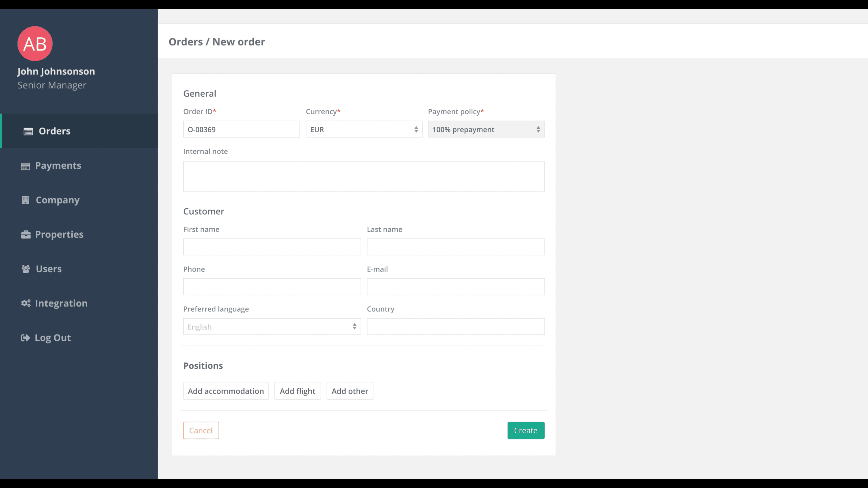The image size is (868, 488).
Task: Click the Orders list icon in sidebar
Action: coord(28,131)
